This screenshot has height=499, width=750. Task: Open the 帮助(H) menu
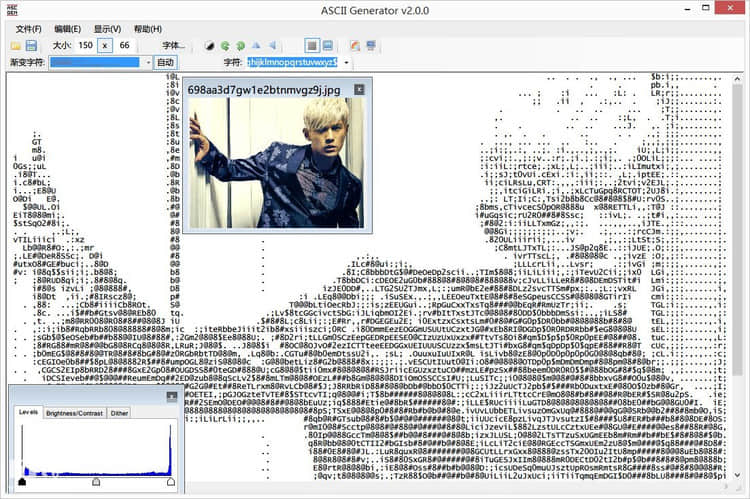click(148, 29)
